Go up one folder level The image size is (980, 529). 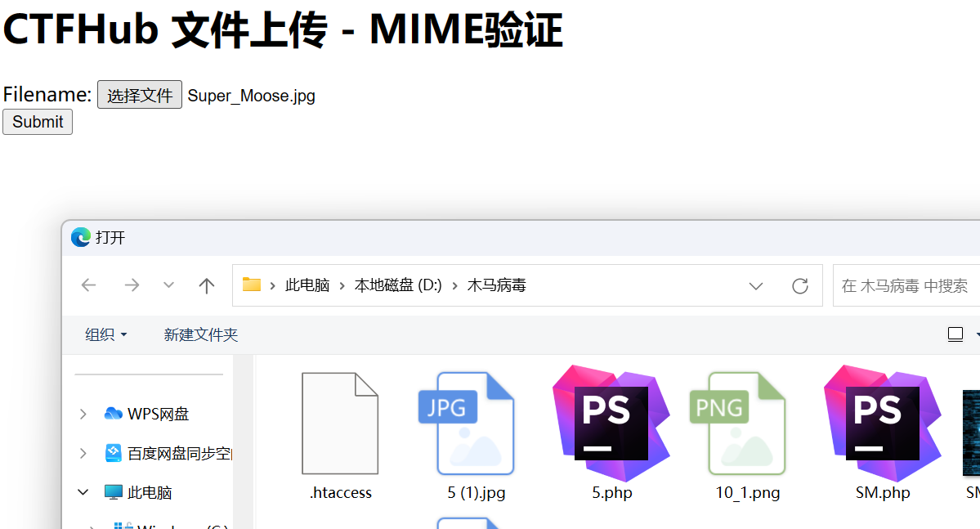(x=206, y=285)
